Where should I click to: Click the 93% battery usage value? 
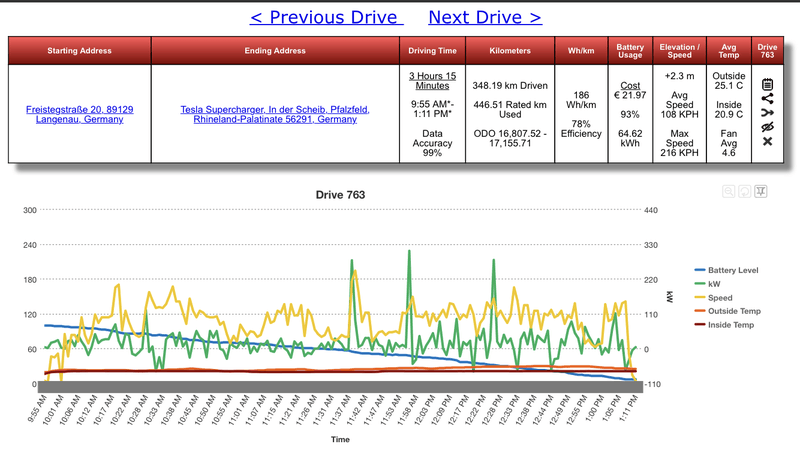point(630,114)
